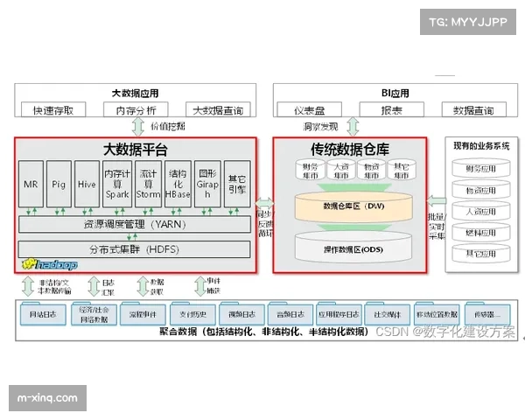The image size is (525, 420).
Task: Select the 大数据查询 box
Action: [x=218, y=109]
